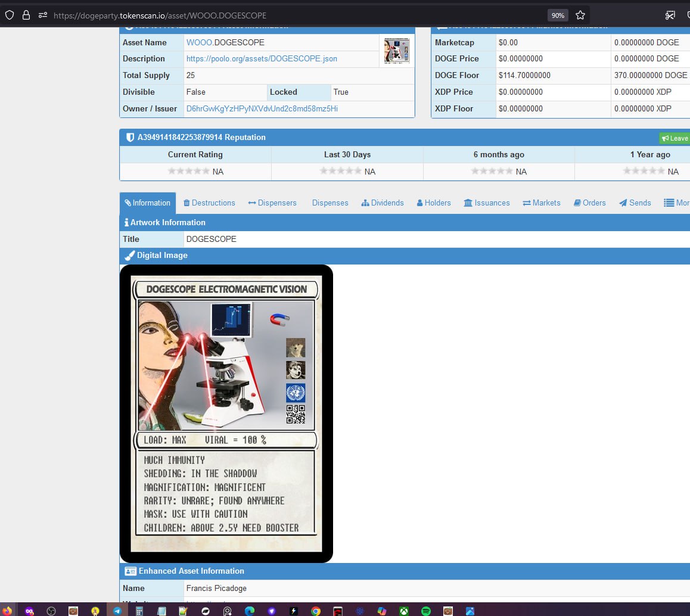Click the Current Rating stars

tap(189, 171)
